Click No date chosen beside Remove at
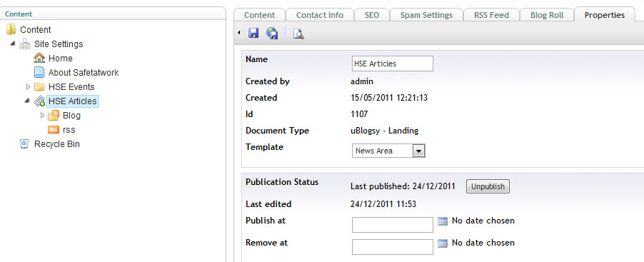The width and height of the screenshot is (644, 262). [483, 243]
